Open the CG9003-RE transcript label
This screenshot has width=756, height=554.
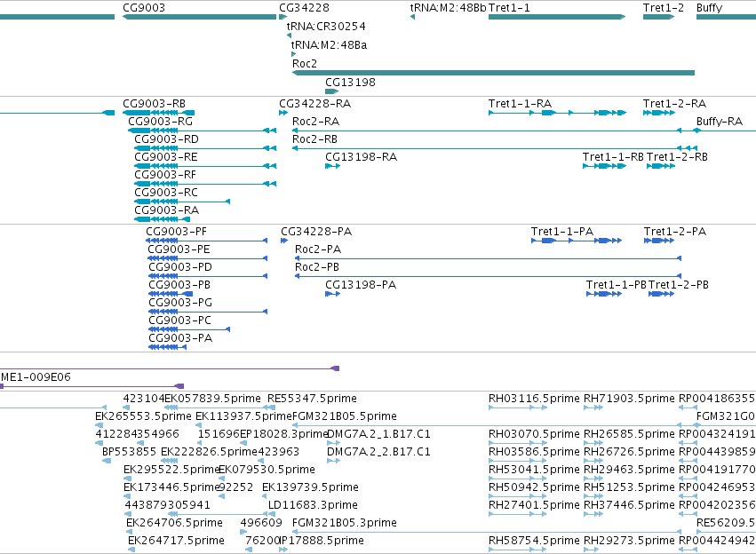point(166,157)
